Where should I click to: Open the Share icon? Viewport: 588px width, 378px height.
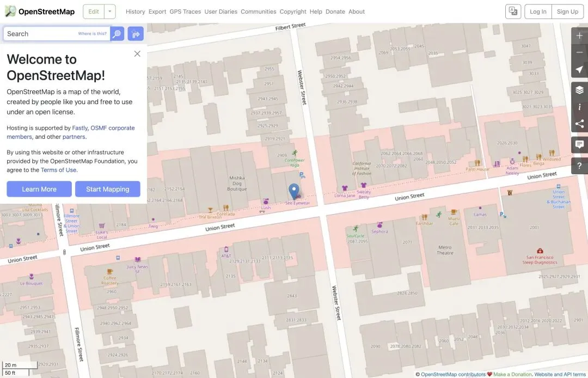[579, 124]
